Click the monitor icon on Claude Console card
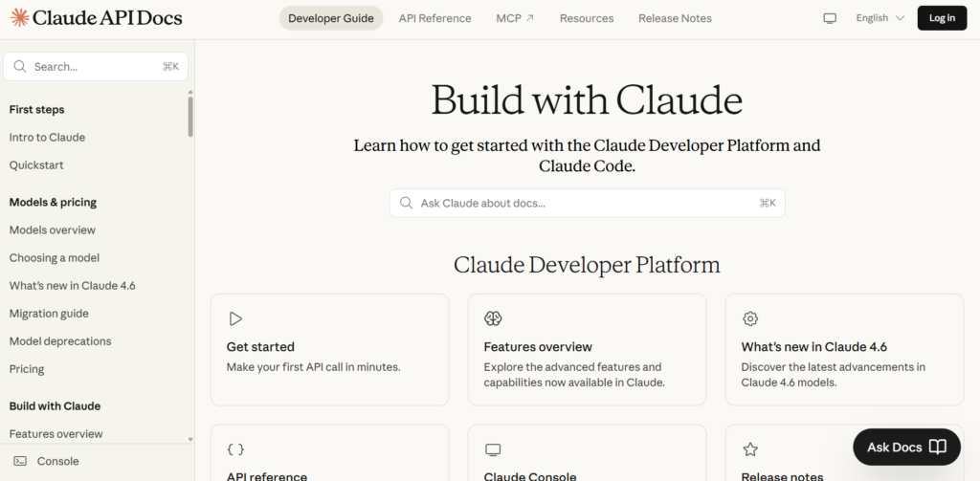This screenshot has height=481, width=980. click(493, 449)
